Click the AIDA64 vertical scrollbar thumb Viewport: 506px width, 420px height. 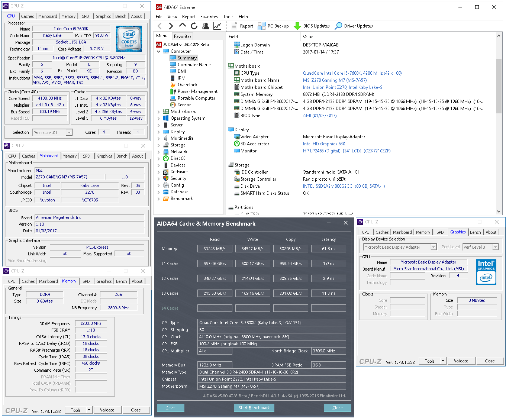[x=499, y=85]
